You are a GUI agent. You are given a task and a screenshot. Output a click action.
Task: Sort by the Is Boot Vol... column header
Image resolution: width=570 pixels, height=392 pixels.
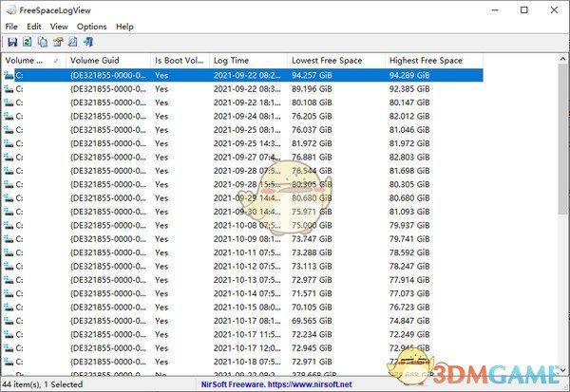click(180, 61)
